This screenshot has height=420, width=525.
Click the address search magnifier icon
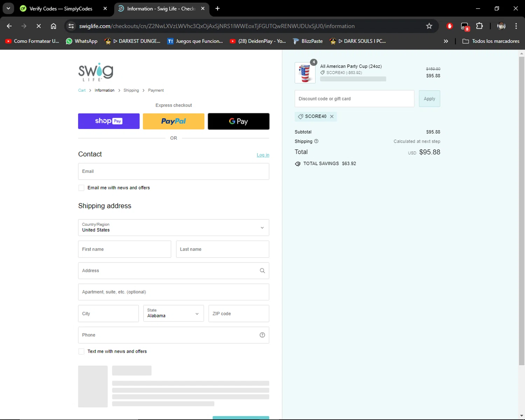[262, 271]
